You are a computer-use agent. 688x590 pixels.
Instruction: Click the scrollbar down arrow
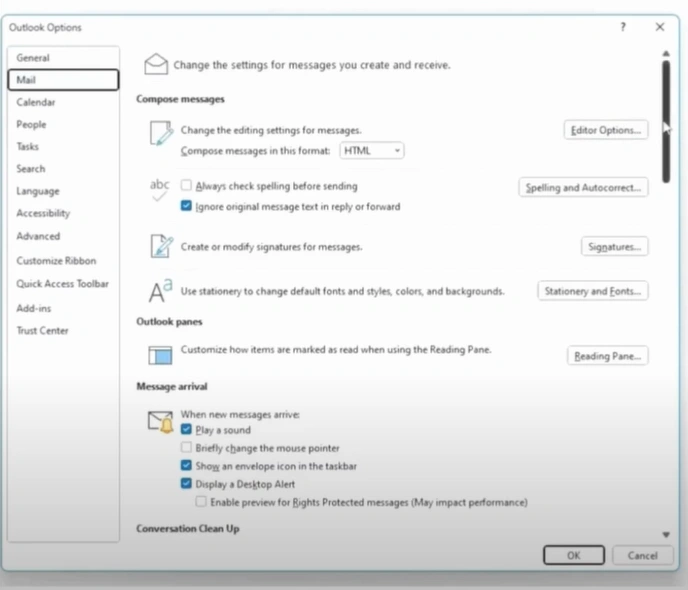(666, 534)
